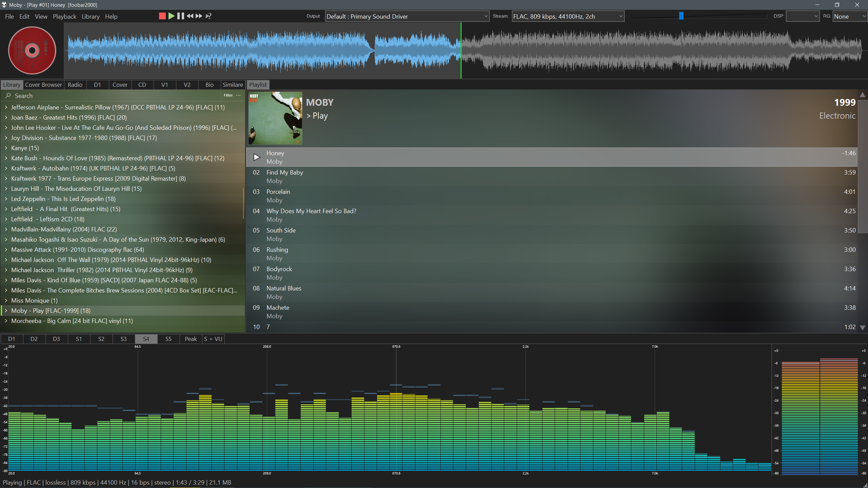Open the Playback menu

[64, 16]
